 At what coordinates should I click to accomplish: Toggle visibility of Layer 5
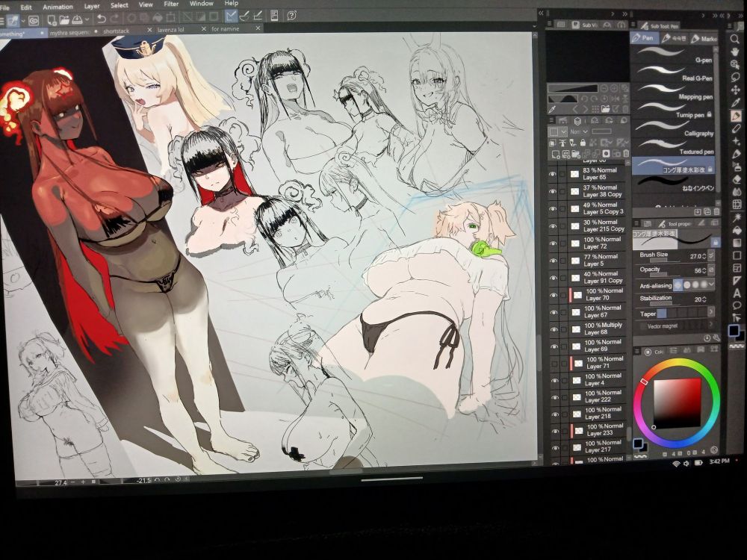coord(553,261)
